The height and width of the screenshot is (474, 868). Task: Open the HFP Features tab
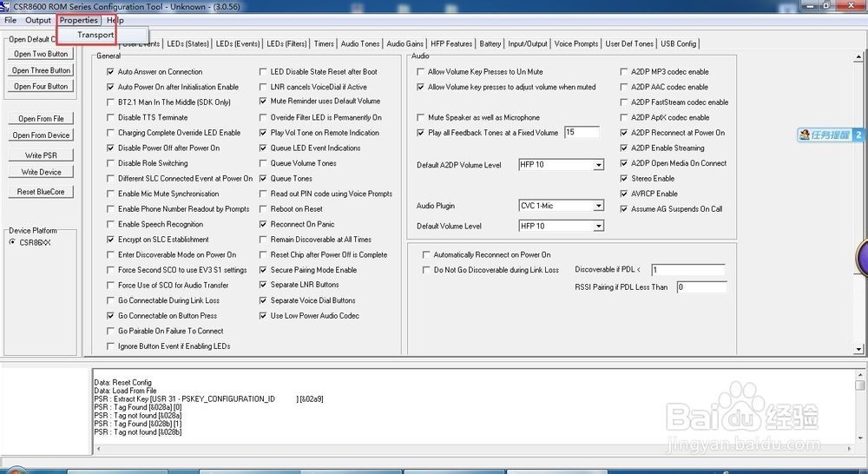[451, 43]
